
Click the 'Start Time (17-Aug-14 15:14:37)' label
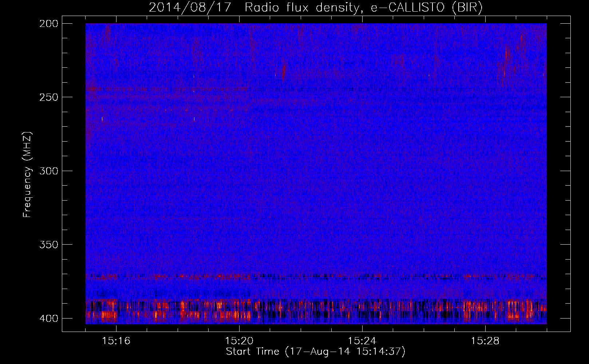pyautogui.click(x=316, y=352)
